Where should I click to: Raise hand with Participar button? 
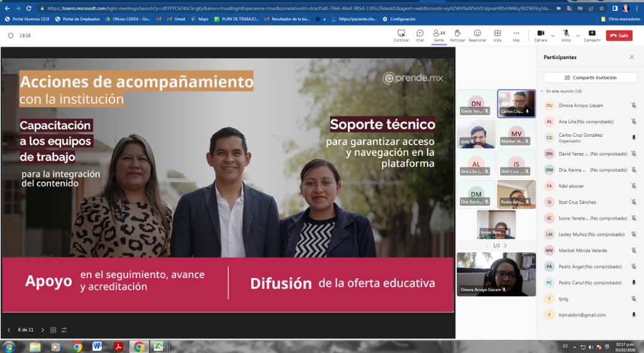tap(458, 35)
